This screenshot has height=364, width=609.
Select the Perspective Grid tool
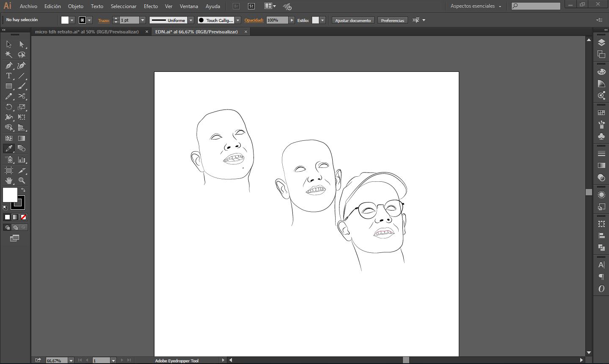pos(22,127)
